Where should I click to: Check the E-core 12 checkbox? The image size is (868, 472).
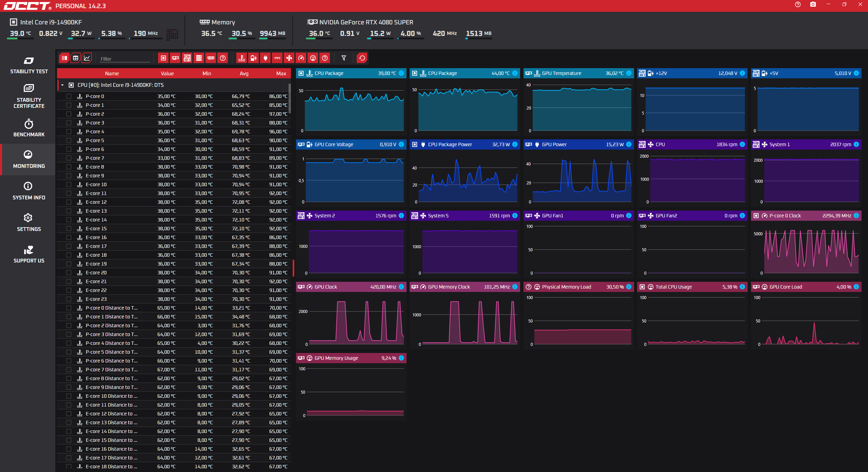[x=69, y=202]
